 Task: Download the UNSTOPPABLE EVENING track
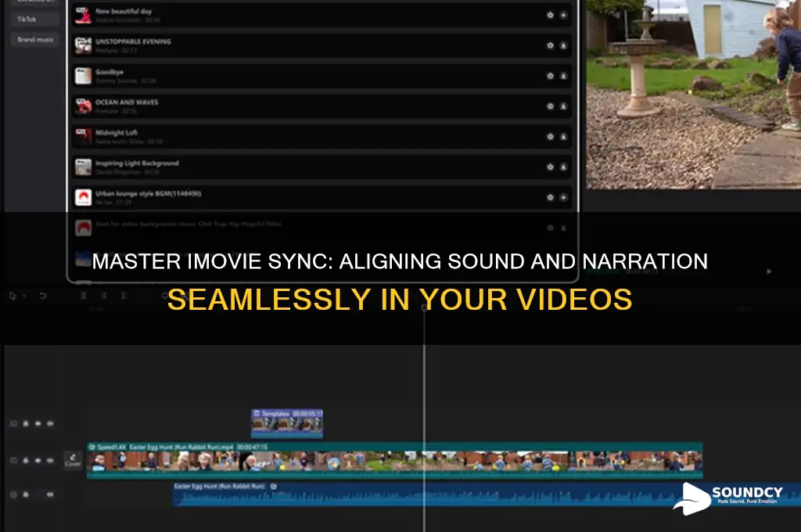(x=563, y=45)
